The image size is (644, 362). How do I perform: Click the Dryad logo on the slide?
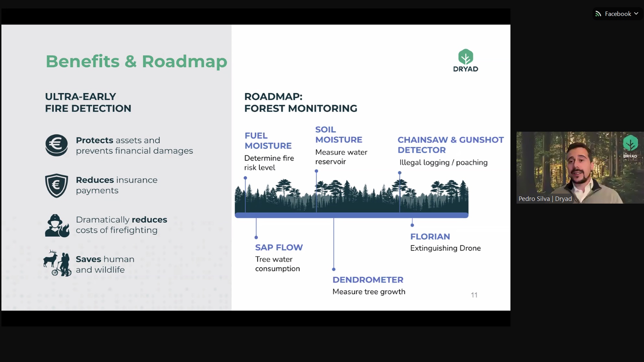tap(466, 60)
